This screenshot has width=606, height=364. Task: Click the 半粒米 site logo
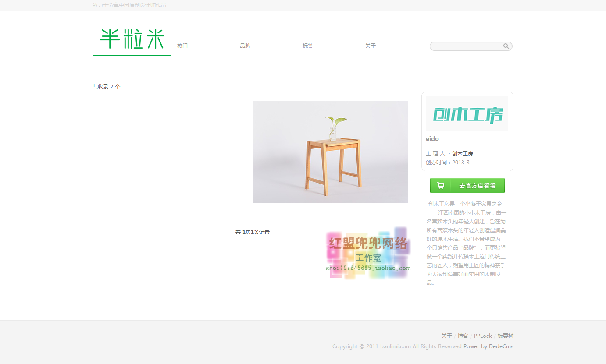(x=132, y=39)
